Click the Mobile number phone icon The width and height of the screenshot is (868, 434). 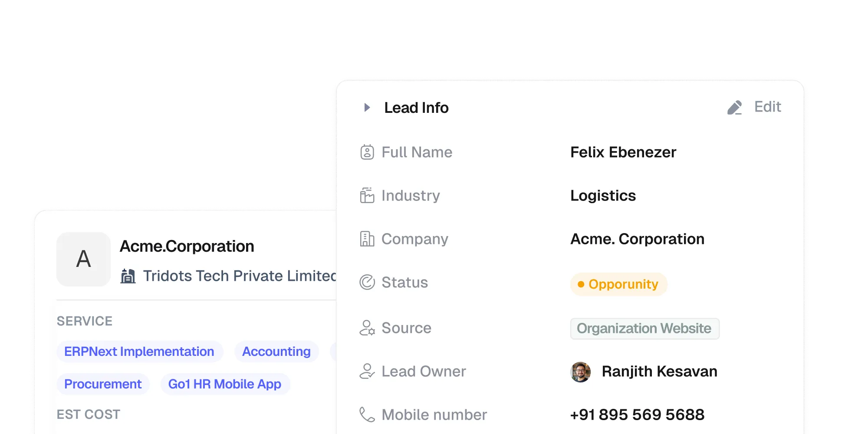[367, 414]
